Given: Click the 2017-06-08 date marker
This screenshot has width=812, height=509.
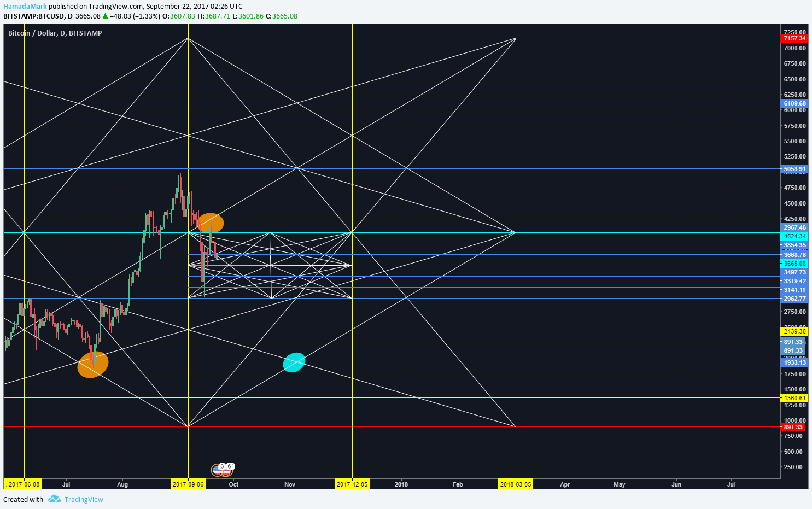Looking at the screenshot, I should [x=23, y=484].
